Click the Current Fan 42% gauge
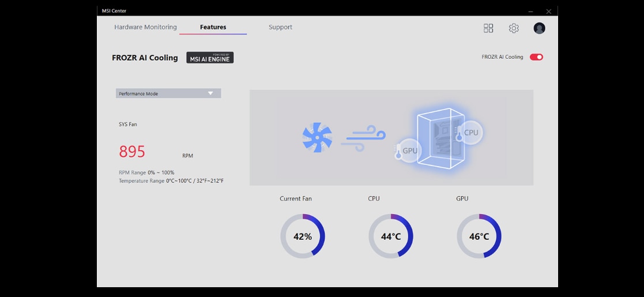The image size is (644, 297). [303, 236]
